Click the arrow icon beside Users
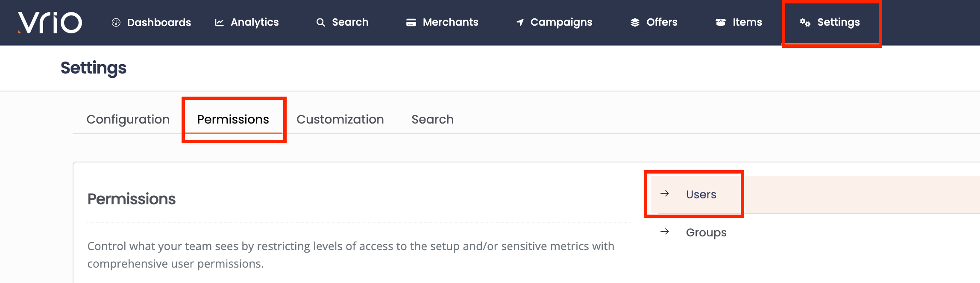980x283 pixels. click(664, 194)
